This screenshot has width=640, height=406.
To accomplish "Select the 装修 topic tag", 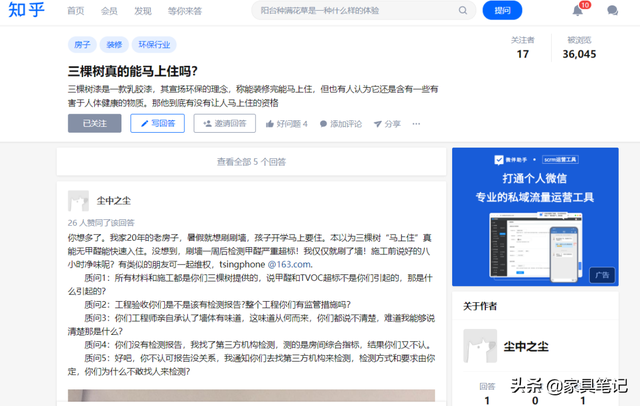I will coord(114,44).
